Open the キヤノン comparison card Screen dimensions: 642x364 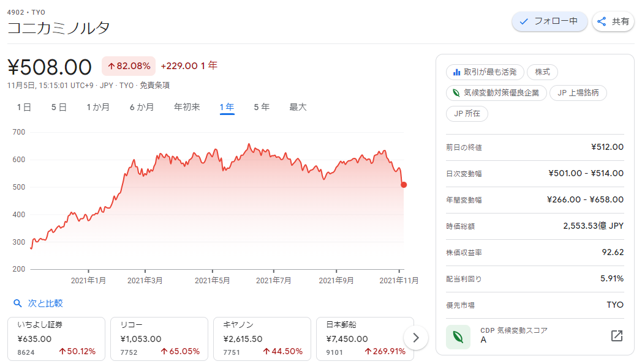point(262,339)
